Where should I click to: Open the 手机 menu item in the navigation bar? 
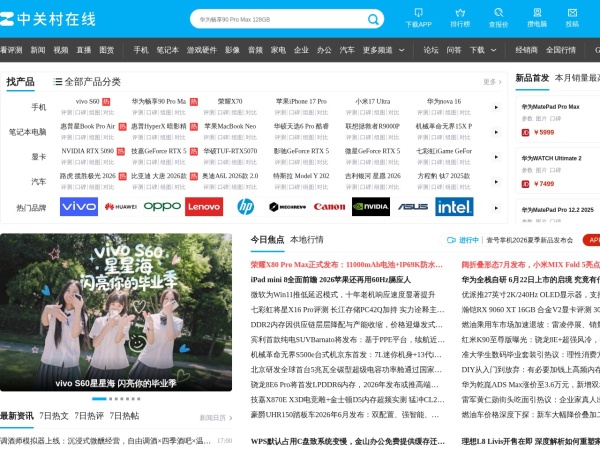tap(141, 50)
